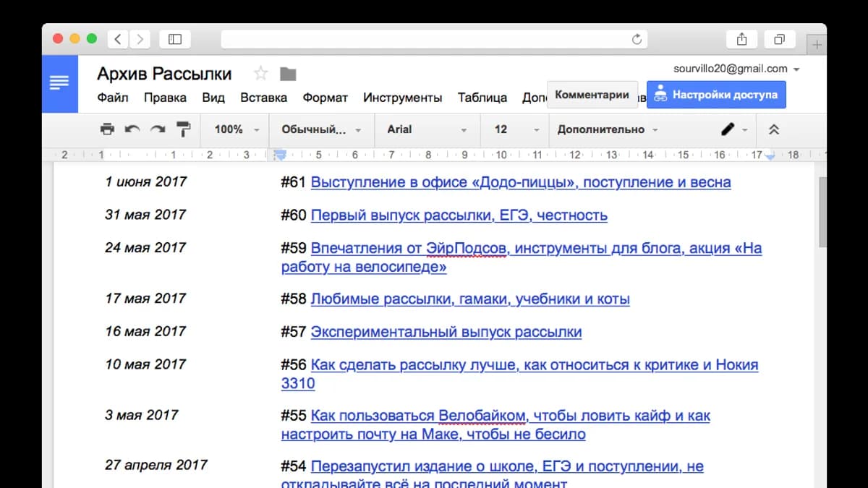
Task: Open the Google Docs home icon
Action: 59,83
